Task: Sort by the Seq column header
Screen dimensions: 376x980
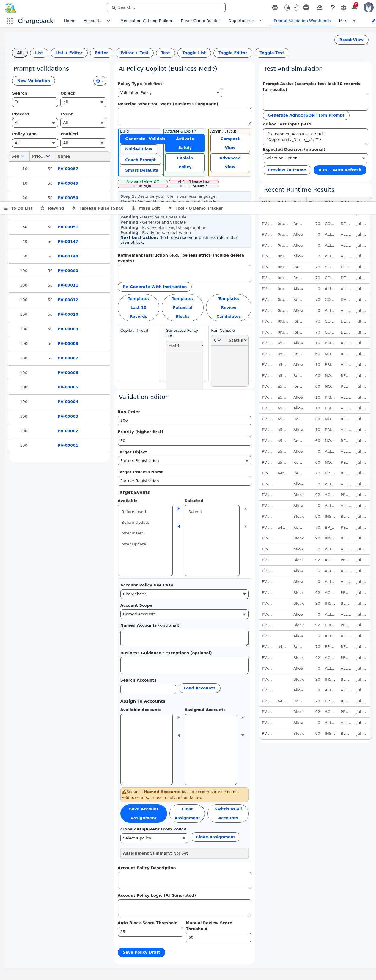Action: 18,156
